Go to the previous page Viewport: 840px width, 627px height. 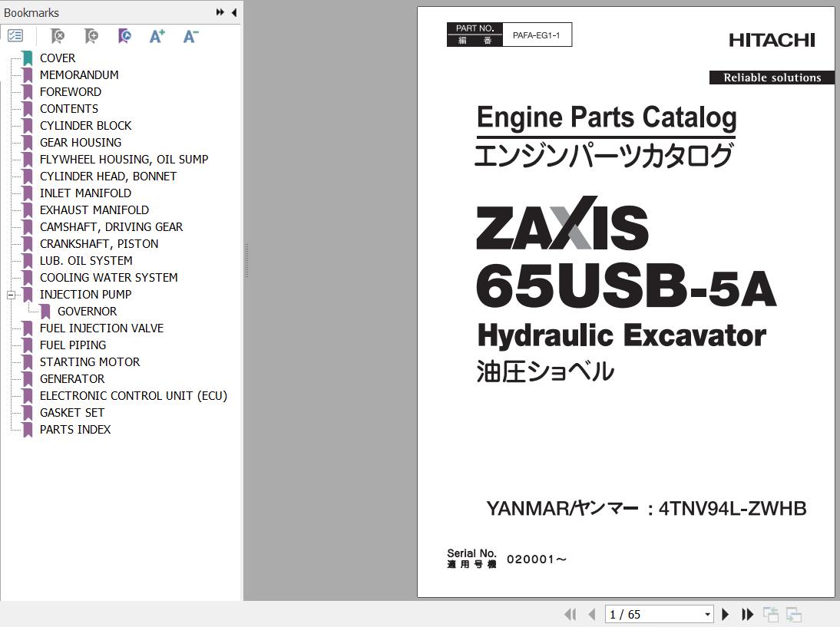(x=592, y=614)
